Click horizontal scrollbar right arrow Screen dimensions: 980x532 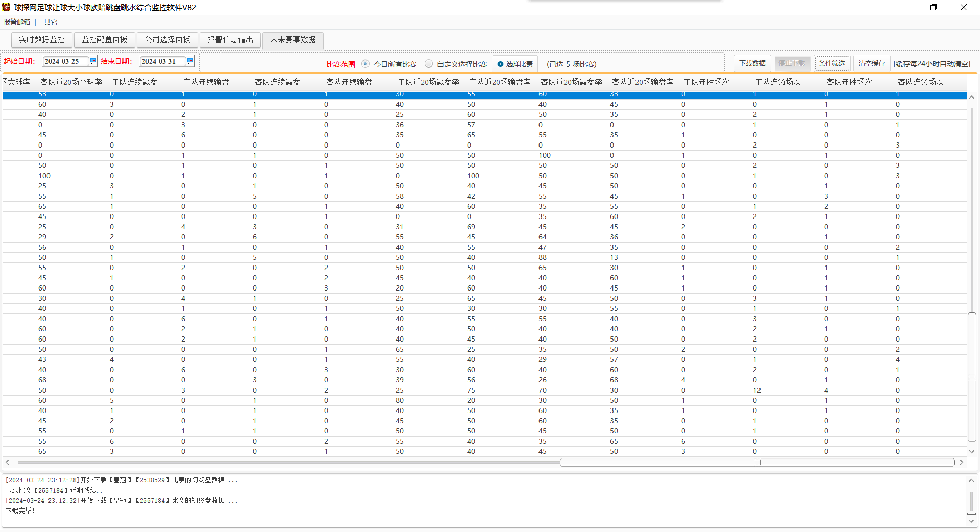[961, 462]
